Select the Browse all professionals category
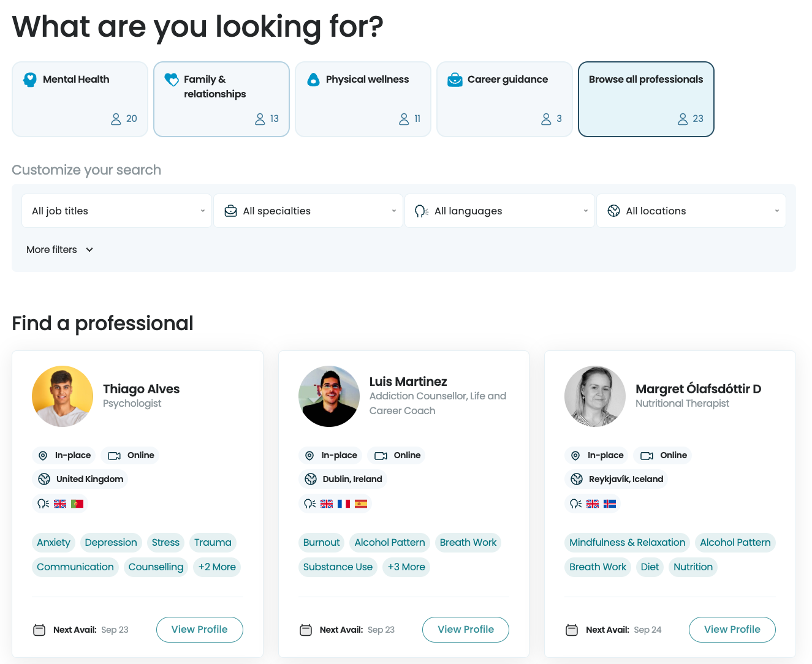Screen dimensions: 812x664 click(646, 99)
